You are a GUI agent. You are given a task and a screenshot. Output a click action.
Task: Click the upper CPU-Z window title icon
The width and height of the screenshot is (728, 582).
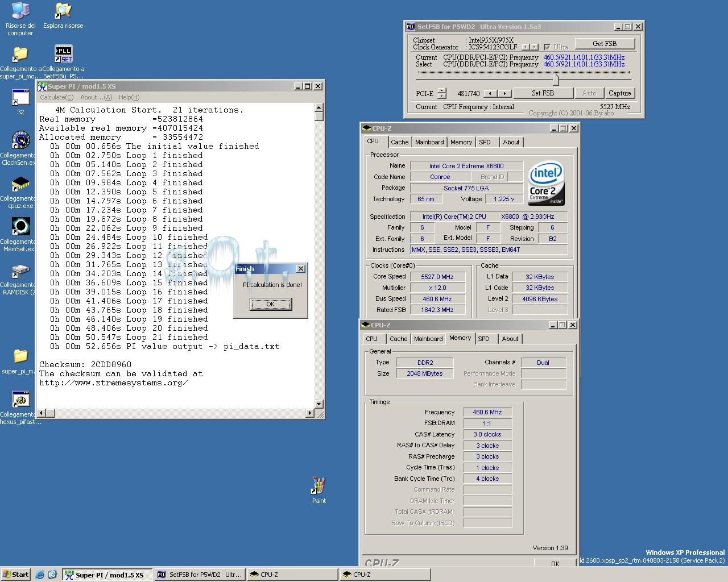coord(367,128)
